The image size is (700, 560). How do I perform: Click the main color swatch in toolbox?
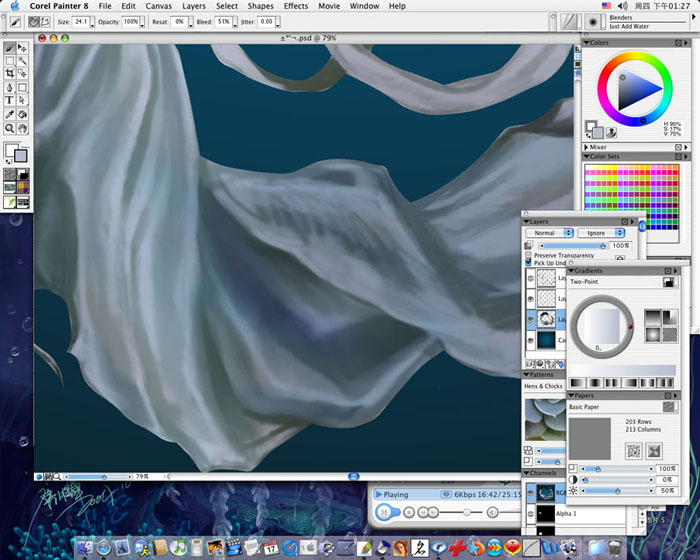coord(12,150)
